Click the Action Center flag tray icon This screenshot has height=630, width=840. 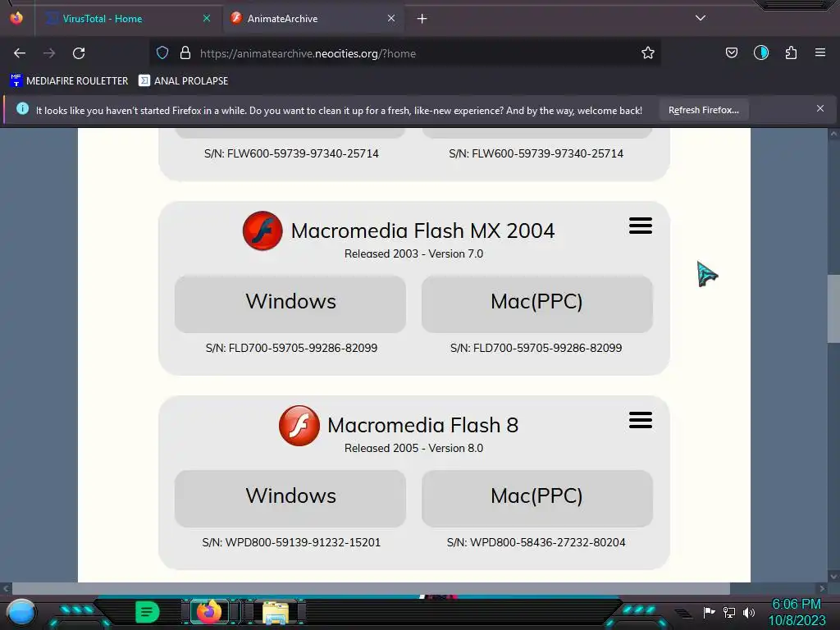[x=709, y=612]
